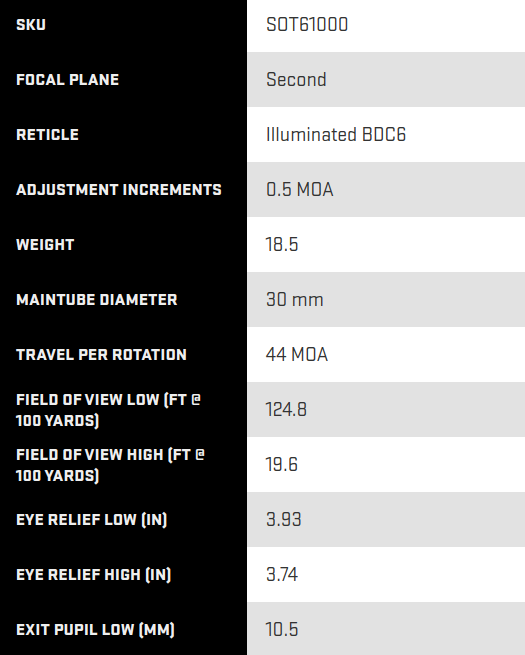
Task: Click the TRAVEL PER ROTATION label
Action: coord(101,355)
